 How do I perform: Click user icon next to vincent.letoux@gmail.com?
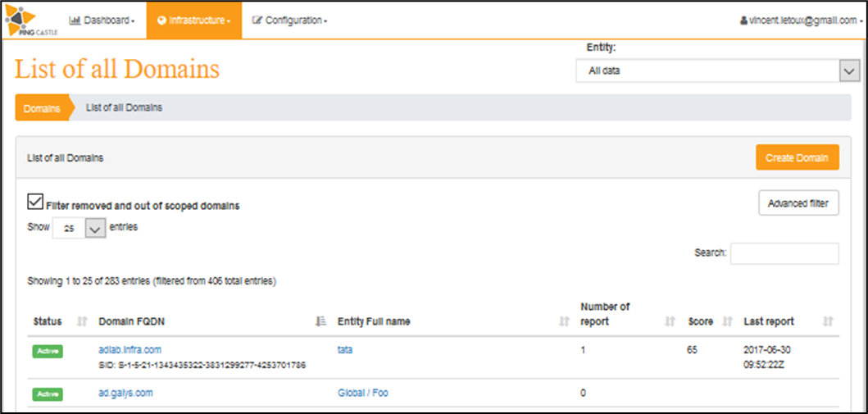[743, 20]
